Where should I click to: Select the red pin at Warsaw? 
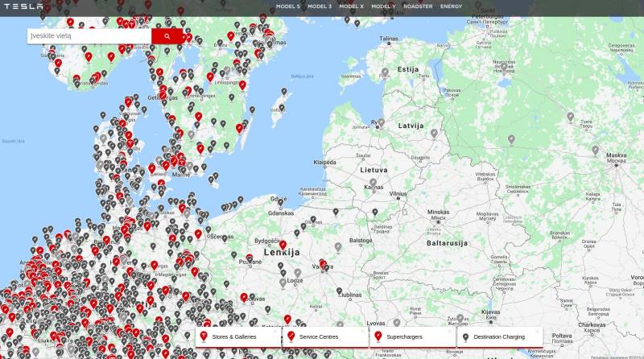tap(323, 264)
